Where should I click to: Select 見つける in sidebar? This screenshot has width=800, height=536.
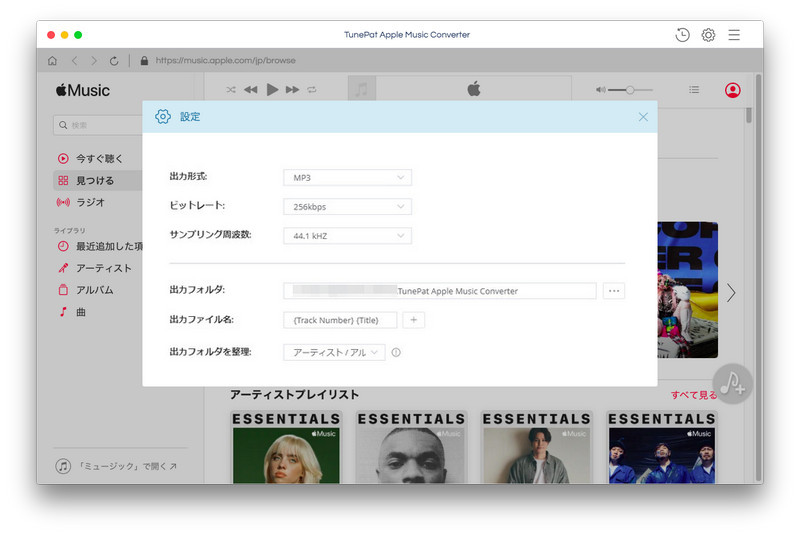coord(98,181)
